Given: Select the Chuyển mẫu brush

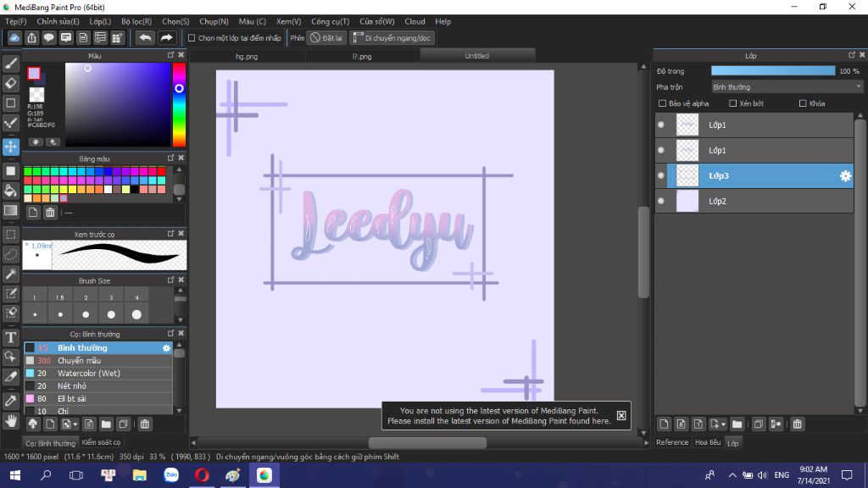Looking at the screenshot, I should 97,361.
